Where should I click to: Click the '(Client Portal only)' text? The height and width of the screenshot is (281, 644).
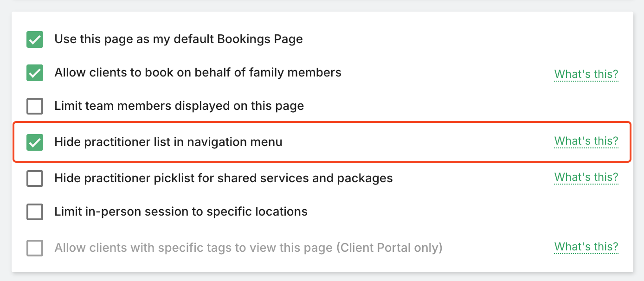click(x=389, y=248)
